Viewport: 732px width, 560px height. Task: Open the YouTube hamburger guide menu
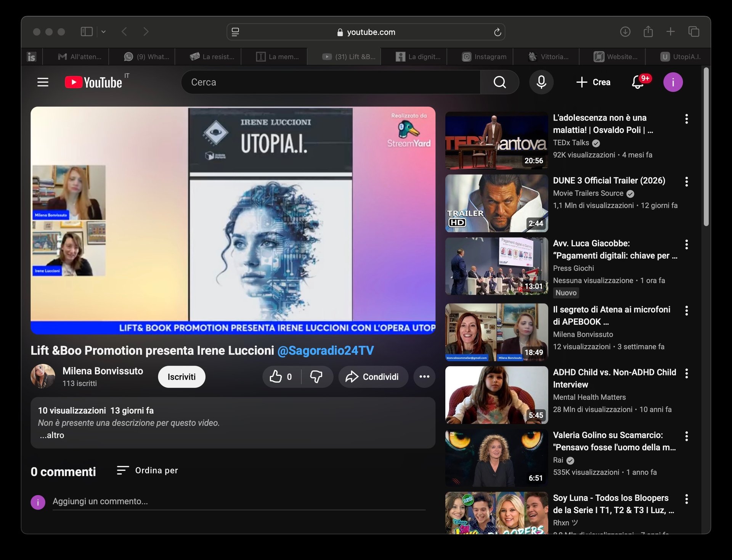click(x=43, y=82)
